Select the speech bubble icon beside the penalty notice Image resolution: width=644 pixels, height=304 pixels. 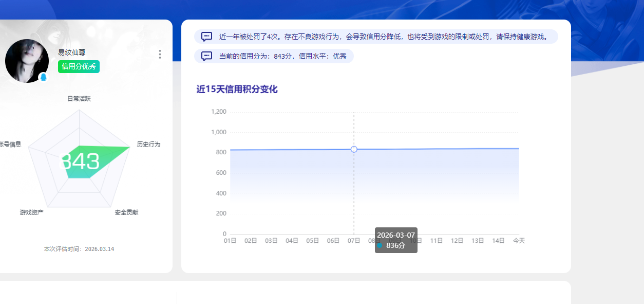(x=207, y=37)
